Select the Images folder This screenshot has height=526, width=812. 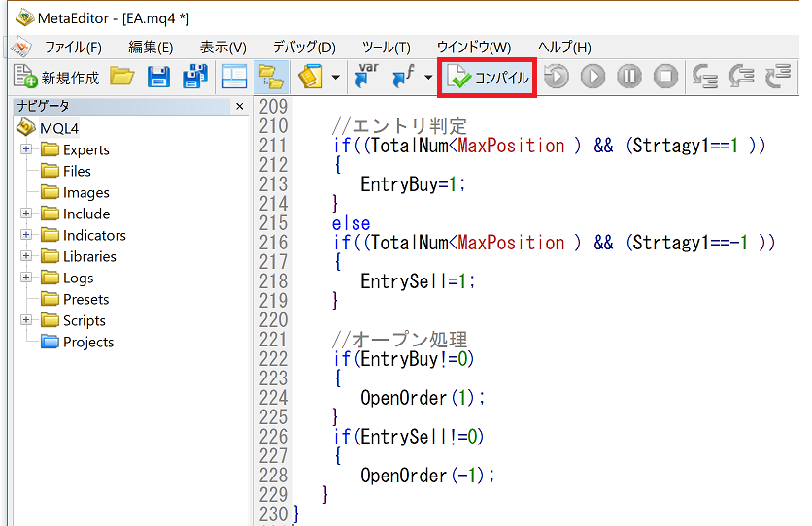[86, 193]
